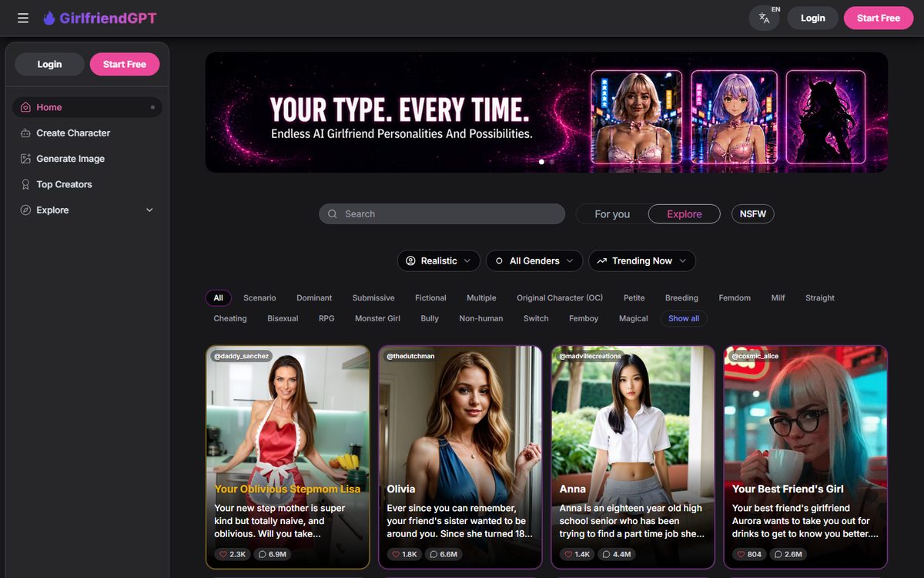Toggle the NSFW filter button
The image size is (924, 578).
(x=753, y=214)
